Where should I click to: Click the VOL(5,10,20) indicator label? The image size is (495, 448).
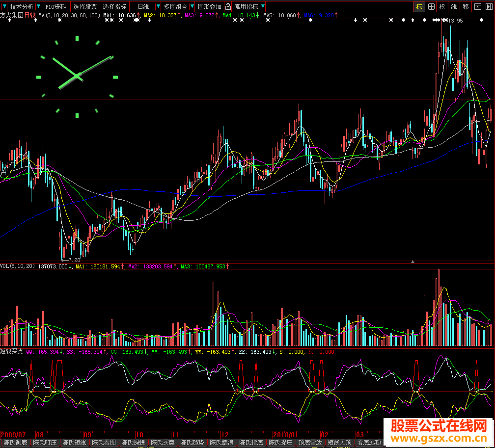[17, 266]
